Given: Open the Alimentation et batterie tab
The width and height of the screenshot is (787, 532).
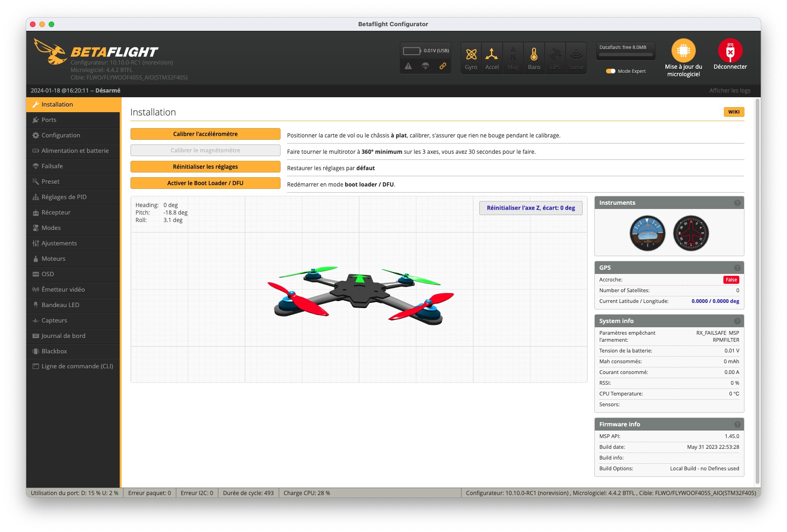Looking at the screenshot, I should (73, 151).
